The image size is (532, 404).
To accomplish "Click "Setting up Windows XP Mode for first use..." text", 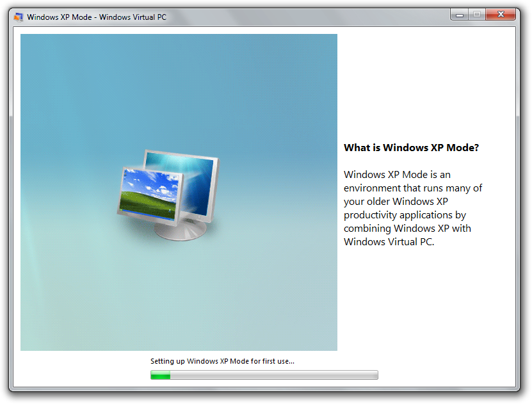I will point(222,361).
